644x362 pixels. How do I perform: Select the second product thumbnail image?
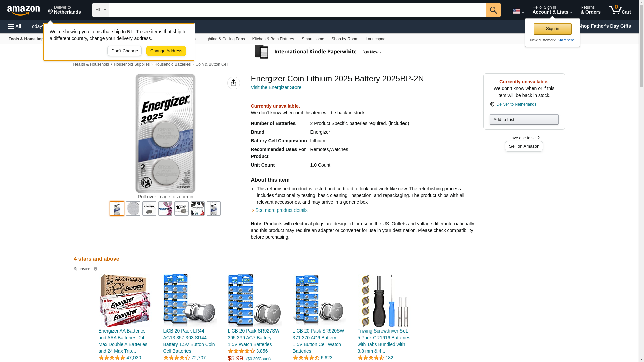133,208
